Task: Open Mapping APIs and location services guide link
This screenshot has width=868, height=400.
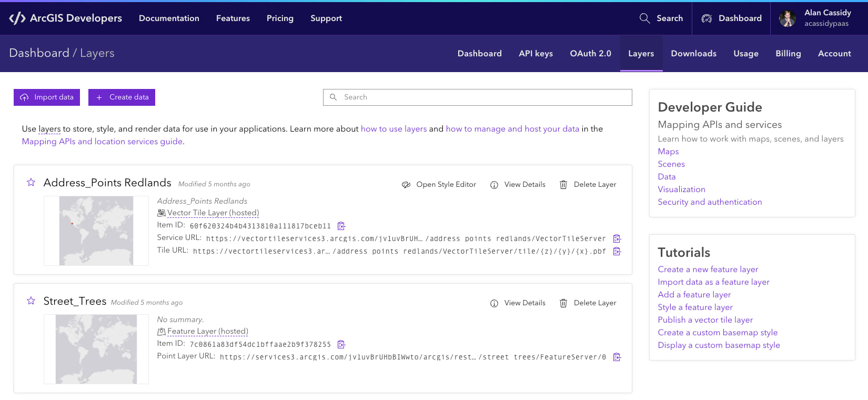Action: click(102, 141)
